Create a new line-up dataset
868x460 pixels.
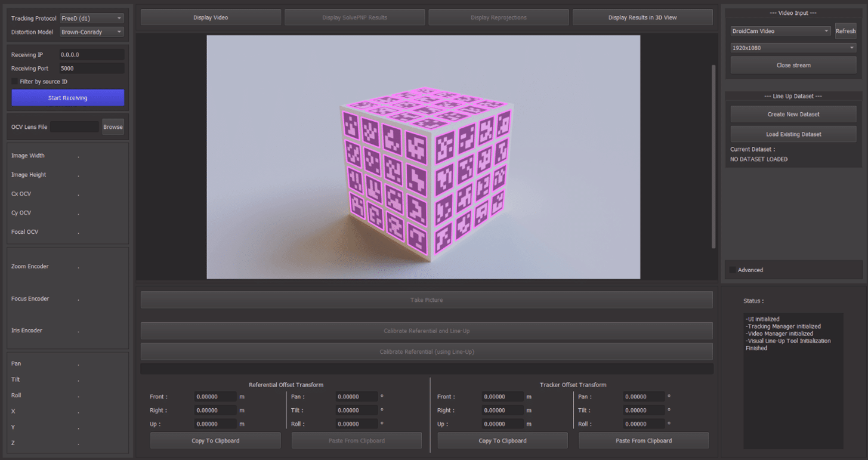pyautogui.click(x=793, y=115)
